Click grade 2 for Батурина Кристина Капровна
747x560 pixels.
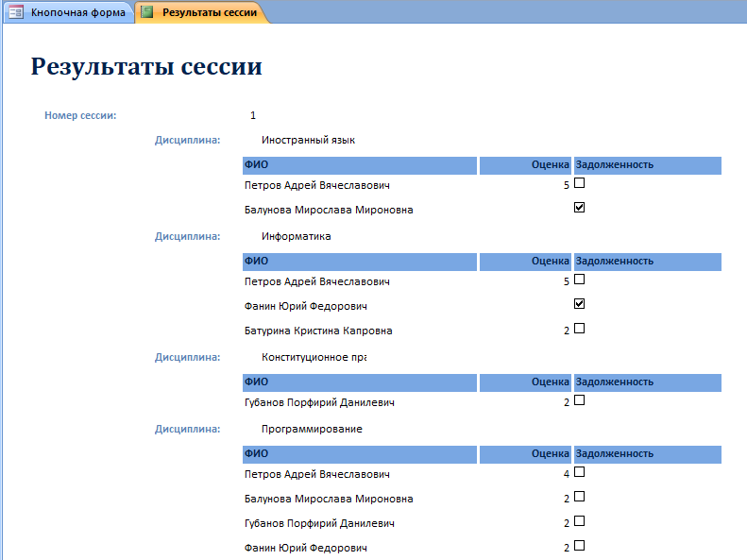pos(567,331)
